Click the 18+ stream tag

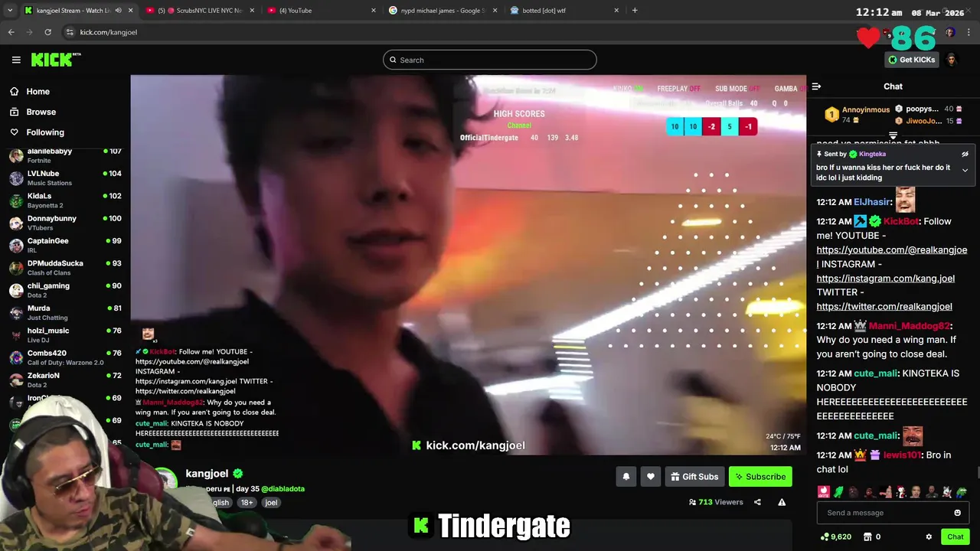tap(247, 503)
